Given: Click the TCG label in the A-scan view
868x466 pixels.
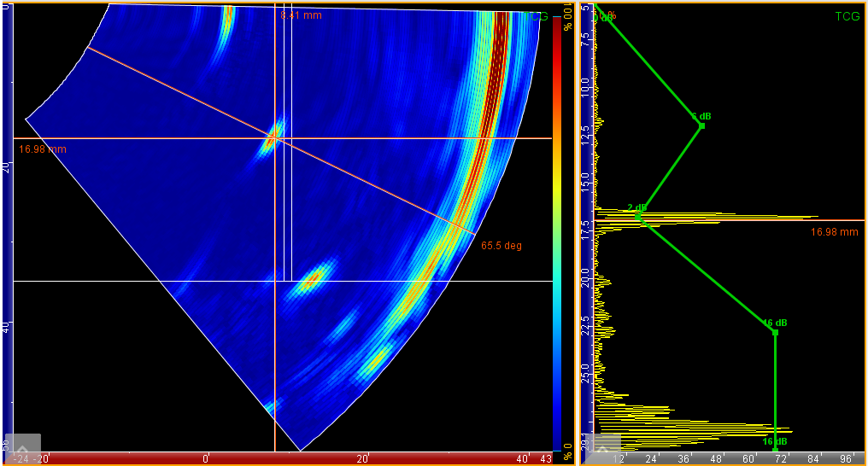Looking at the screenshot, I should point(847,16).
